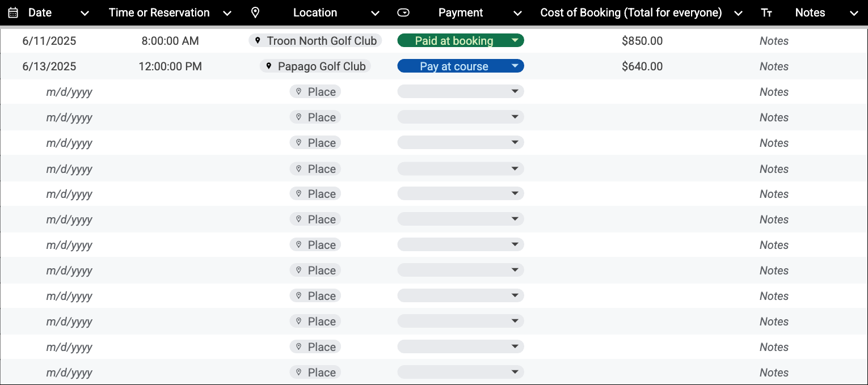868x385 pixels.
Task: Click the calendar icon in Date header
Action: pyautogui.click(x=13, y=12)
